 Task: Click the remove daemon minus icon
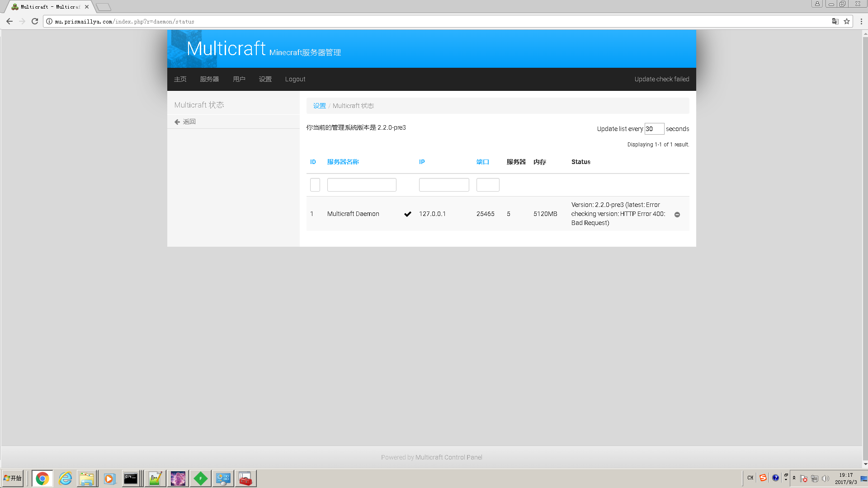coord(677,215)
